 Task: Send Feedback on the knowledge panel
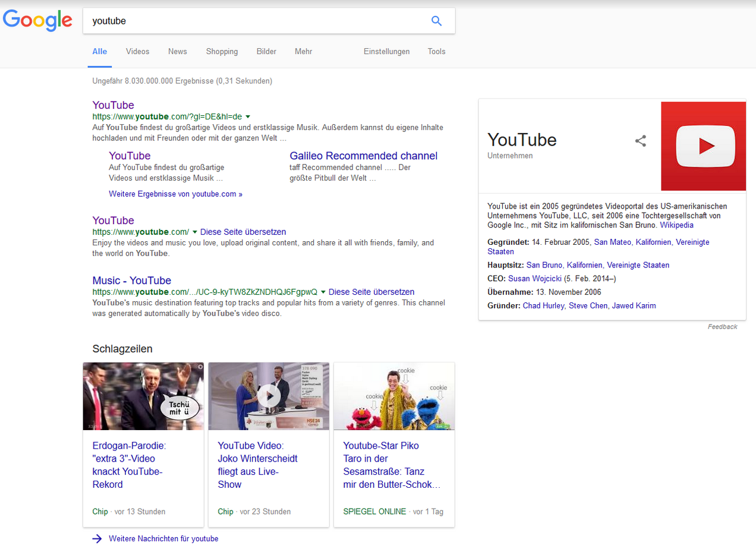(x=722, y=327)
